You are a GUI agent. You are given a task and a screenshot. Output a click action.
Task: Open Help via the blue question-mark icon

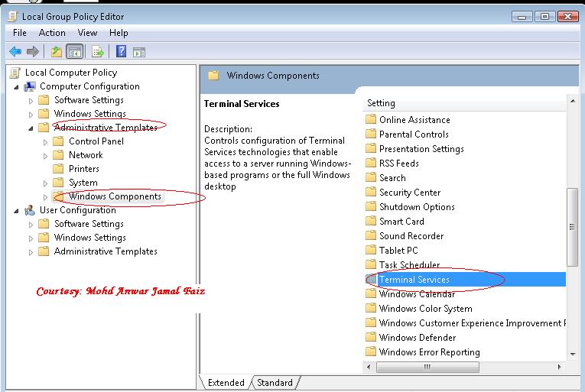[121, 51]
